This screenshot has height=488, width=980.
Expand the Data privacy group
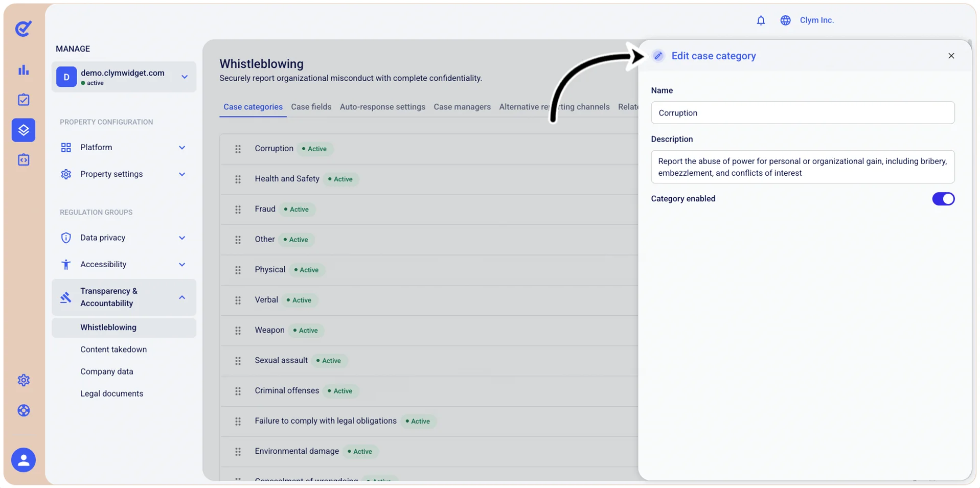[124, 238]
